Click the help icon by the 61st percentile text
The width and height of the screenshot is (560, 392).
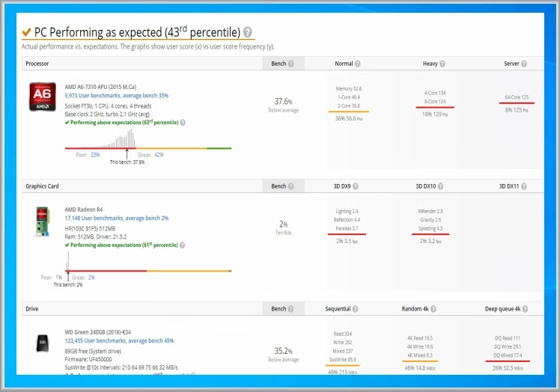pos(182,245)
